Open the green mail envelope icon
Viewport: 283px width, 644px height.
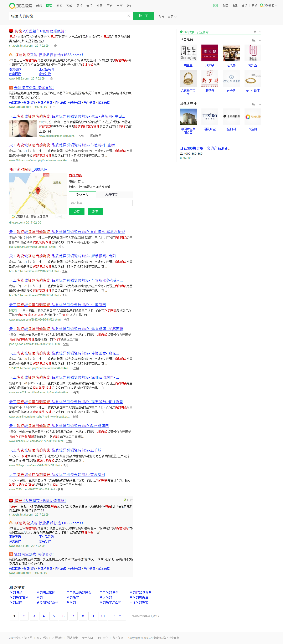(x=215, y=5)
